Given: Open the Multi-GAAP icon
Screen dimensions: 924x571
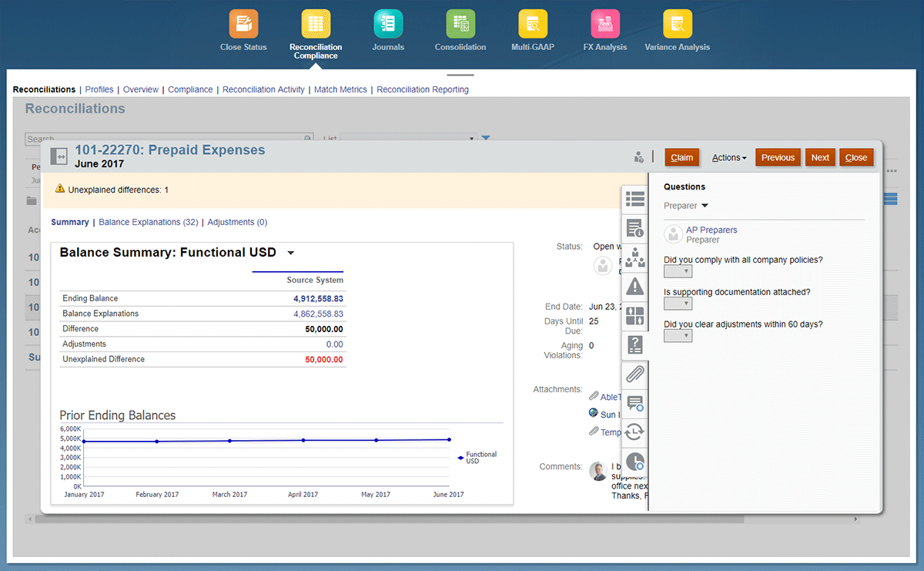Looking at the screenshot, I should [x=533, y=24].
